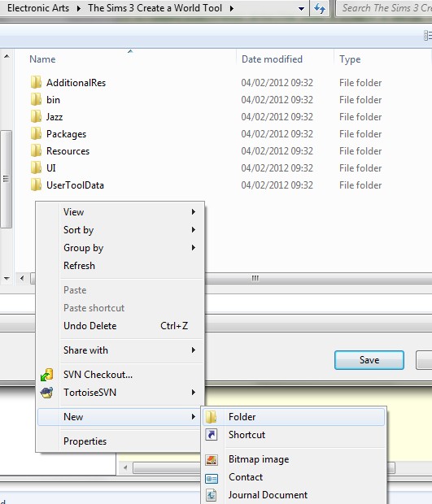The image size is (432, 504).
Task: Expand the Share with submenu arrow
Action: click(194, 350)
